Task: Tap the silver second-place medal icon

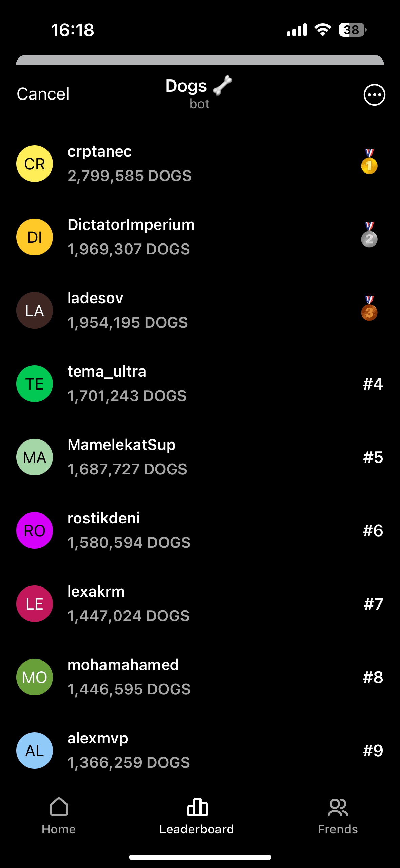Action: point(369,236)
